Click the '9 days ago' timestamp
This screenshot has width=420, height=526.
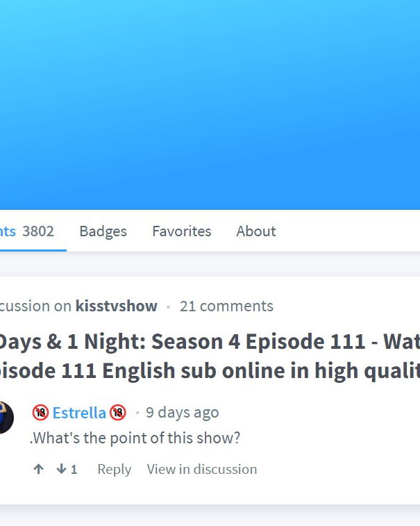(x=183, y=413)
